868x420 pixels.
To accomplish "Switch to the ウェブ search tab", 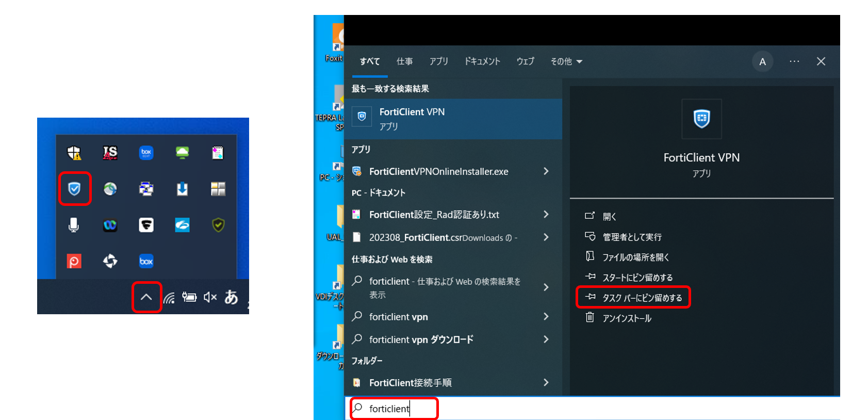I will 526,61.
